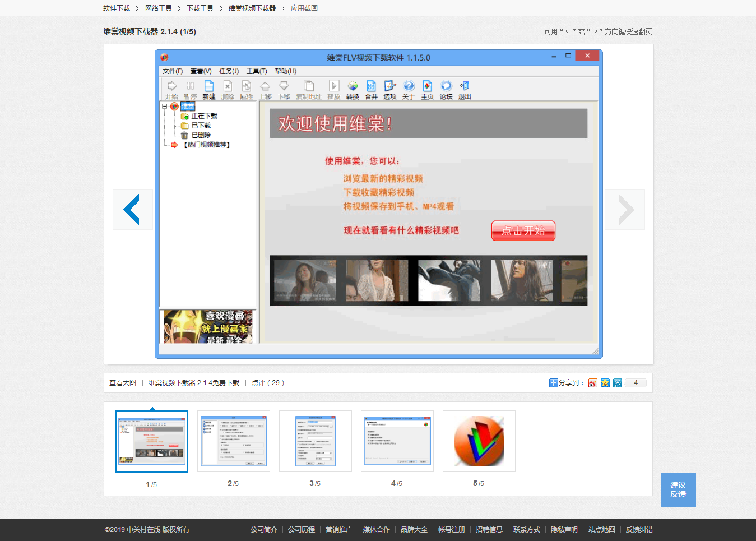Open the 工具(T) menu
Screen dimensions: 756x541
point(257,71)
